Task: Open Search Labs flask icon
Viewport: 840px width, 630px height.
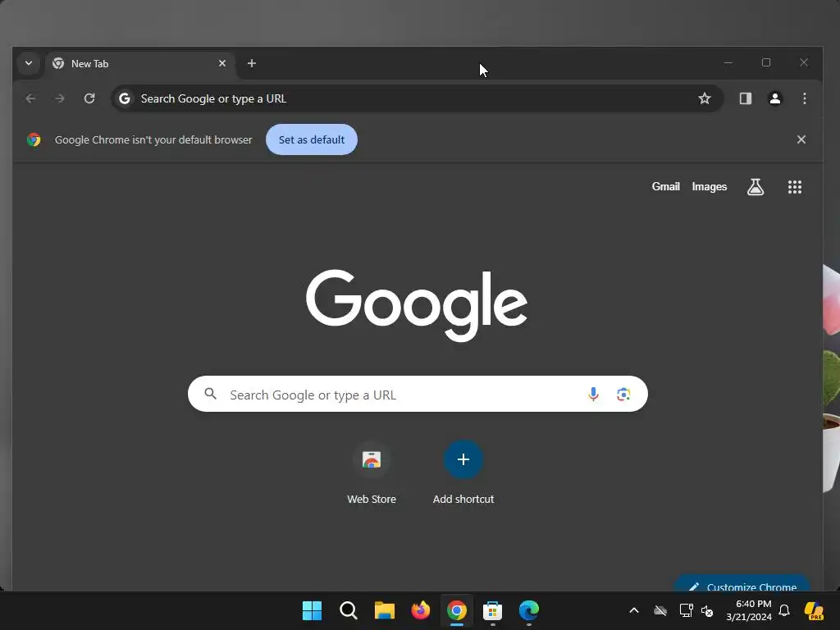Action: point(756,187)
